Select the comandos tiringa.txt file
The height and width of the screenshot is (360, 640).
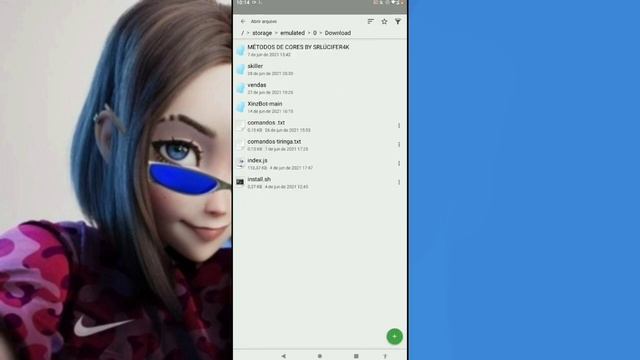[x=320, y=145]
